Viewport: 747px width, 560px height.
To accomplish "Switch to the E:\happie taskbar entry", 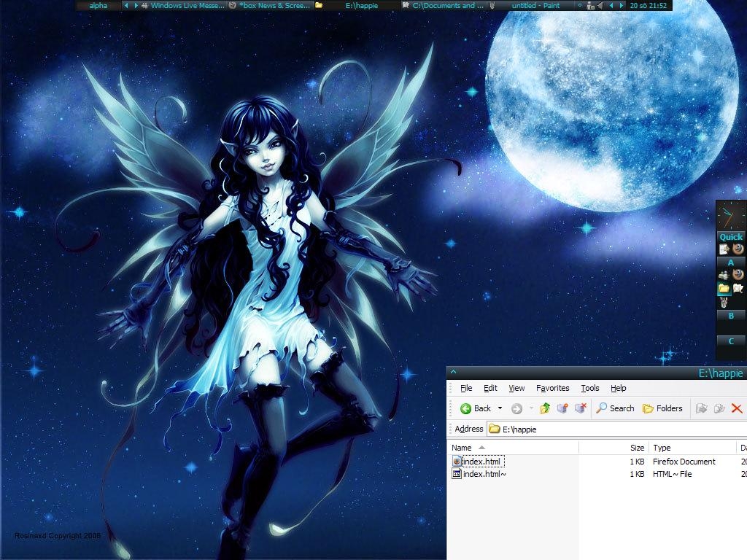I will click(x=357, y=6).
